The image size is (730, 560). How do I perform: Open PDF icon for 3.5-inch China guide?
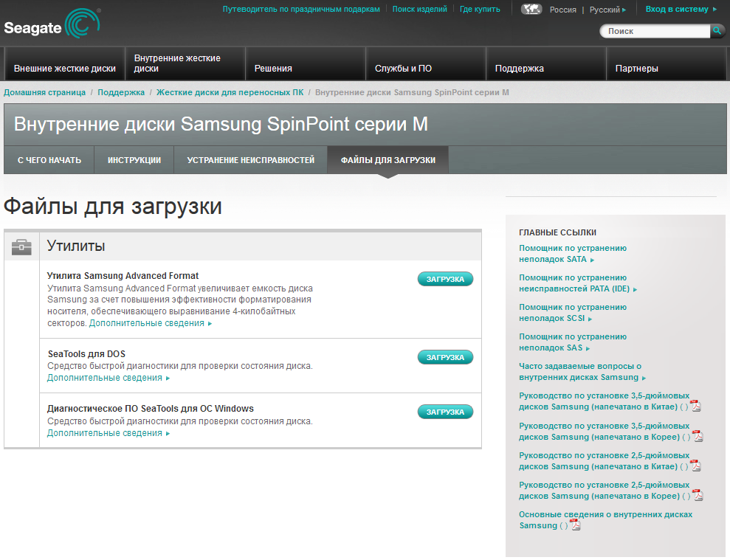(695, 406)
